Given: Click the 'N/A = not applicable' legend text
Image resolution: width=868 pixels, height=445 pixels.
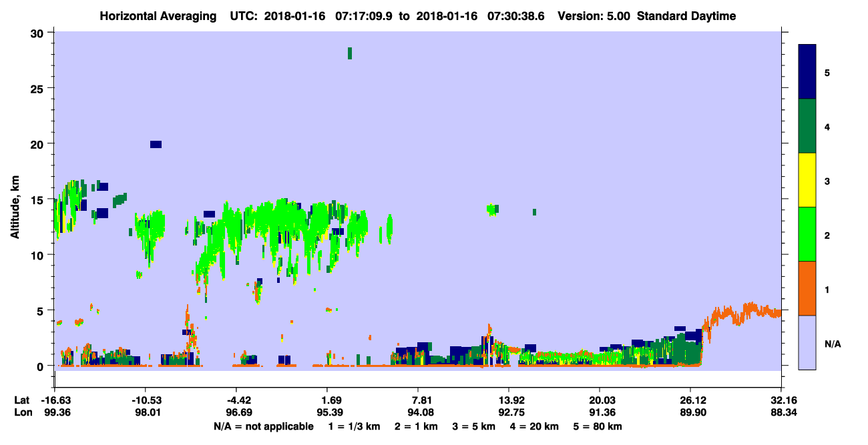Looking at the screenshot, I should [263, 426].
